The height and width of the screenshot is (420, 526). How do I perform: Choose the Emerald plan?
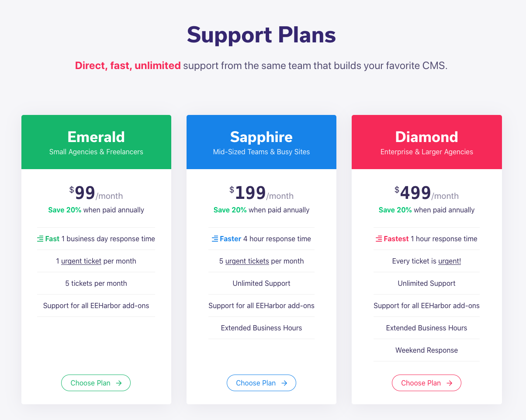point(96,383)
